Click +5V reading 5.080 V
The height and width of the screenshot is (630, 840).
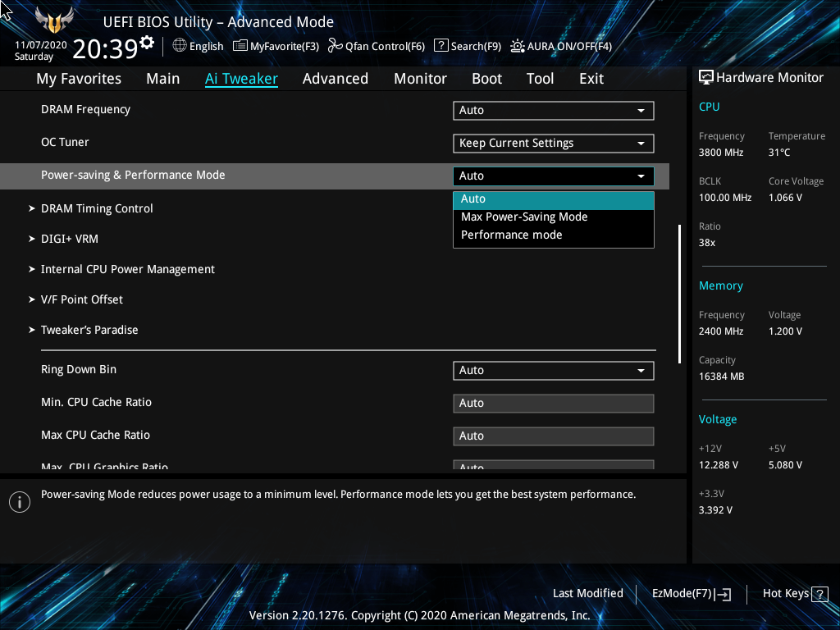(785, 465)
